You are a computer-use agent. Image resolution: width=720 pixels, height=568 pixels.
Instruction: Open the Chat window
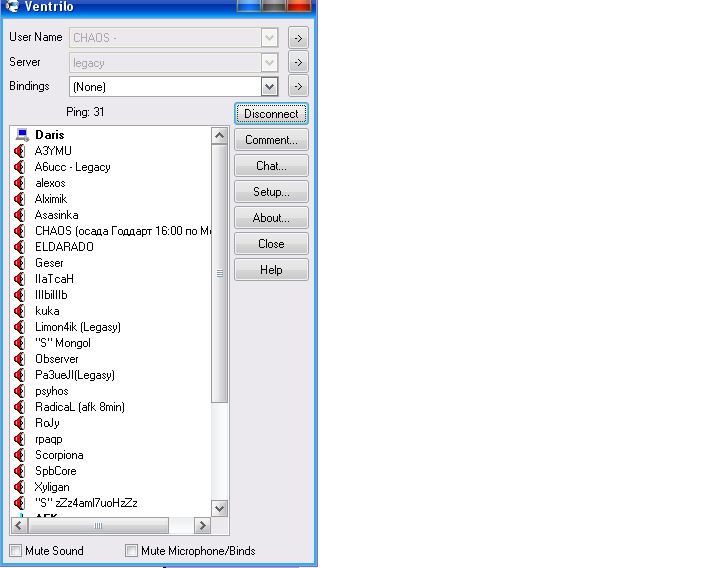pyautogui.click(x=271, y=166)
